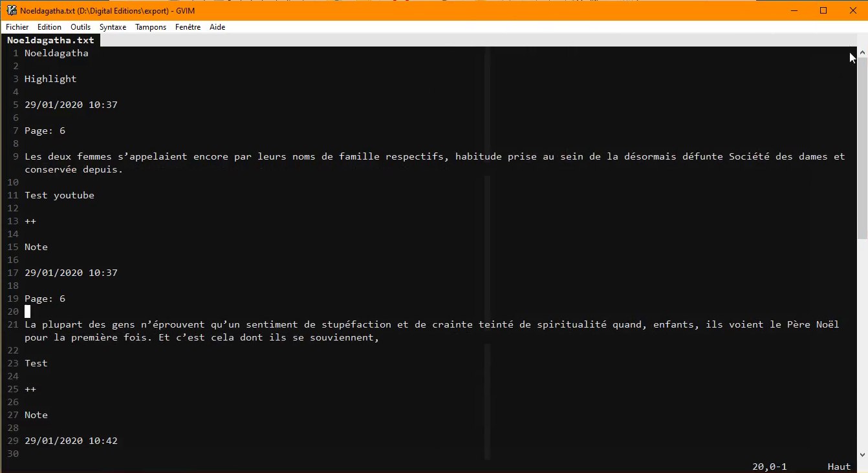Open the Aide menu
The height and width of the screenshot is (473, 868).
(217, 27)
